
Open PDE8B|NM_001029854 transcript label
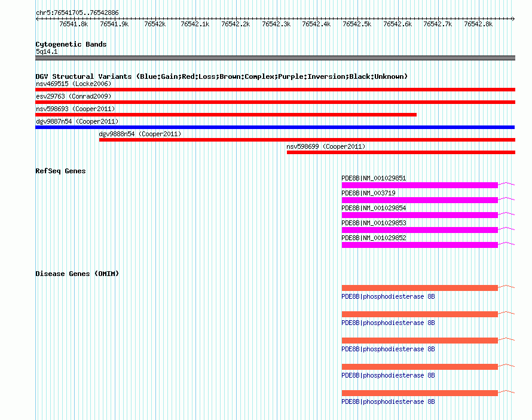pos(374,208)
